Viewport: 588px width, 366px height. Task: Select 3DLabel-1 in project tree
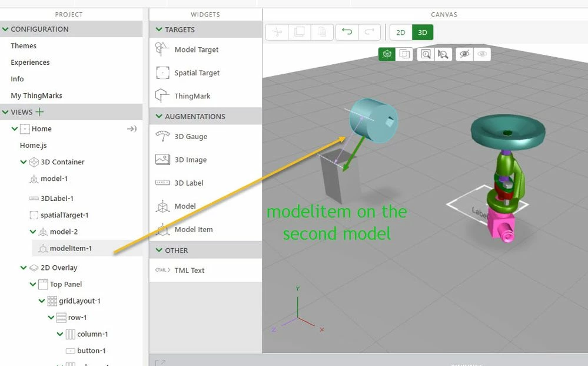click(57, 198)
